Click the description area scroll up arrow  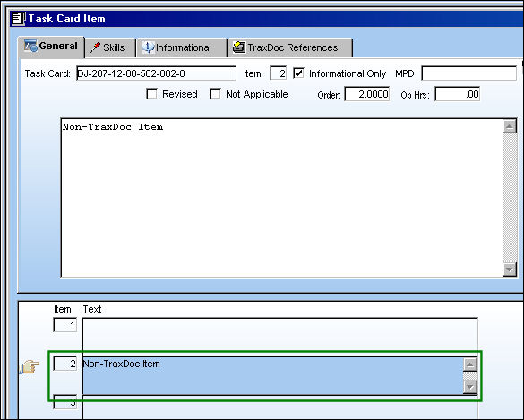[510, 126]
